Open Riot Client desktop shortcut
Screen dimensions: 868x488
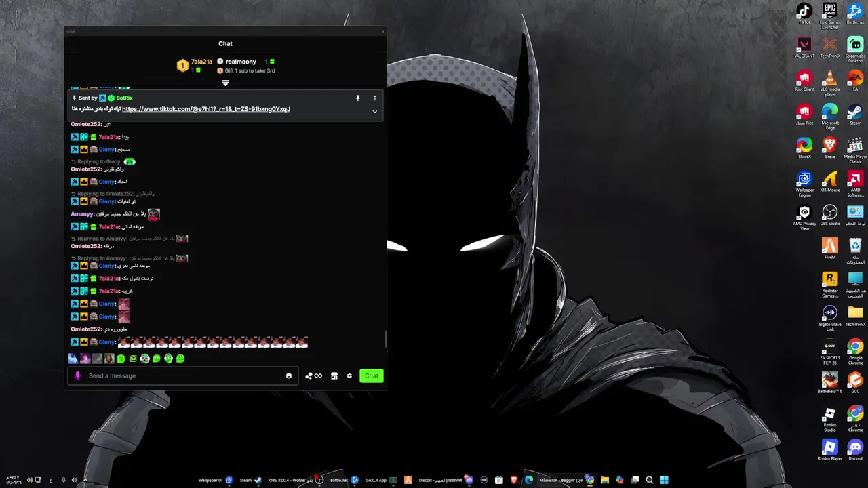(x=804, y=81)
